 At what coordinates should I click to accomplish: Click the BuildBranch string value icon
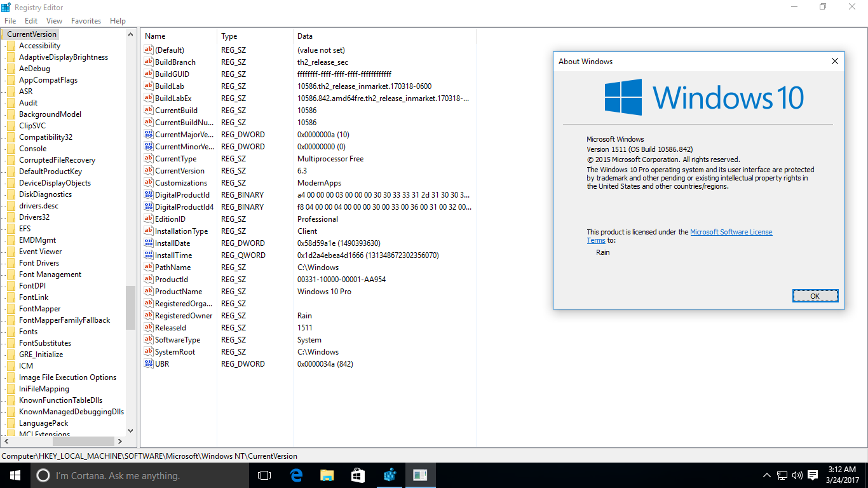pos(149,62)
